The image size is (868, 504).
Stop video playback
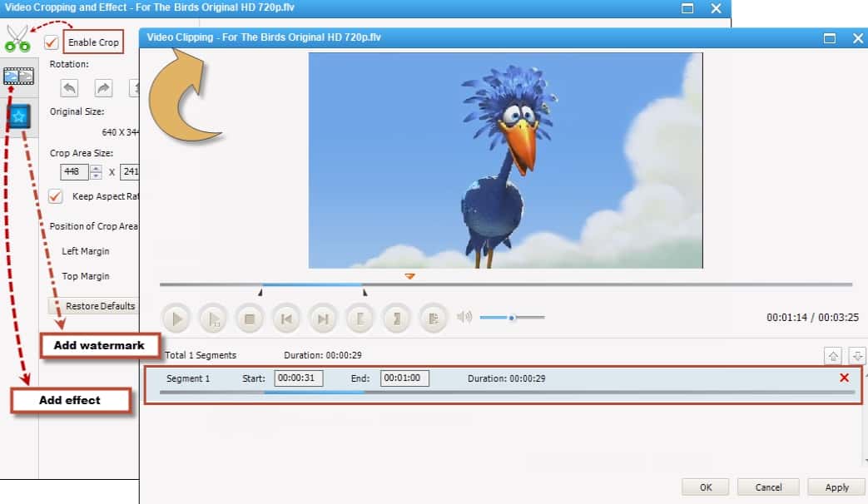pyautogui.click(x=250, y=319)
